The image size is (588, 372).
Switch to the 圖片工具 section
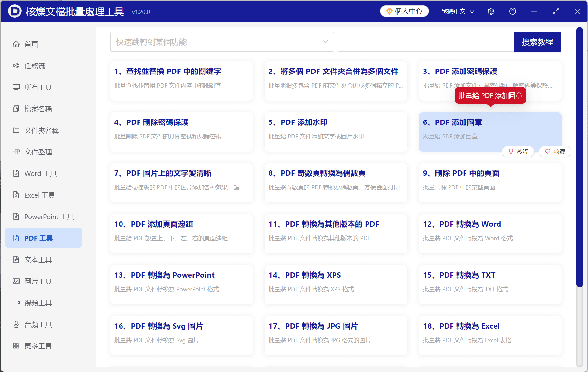tap(38, 281)
